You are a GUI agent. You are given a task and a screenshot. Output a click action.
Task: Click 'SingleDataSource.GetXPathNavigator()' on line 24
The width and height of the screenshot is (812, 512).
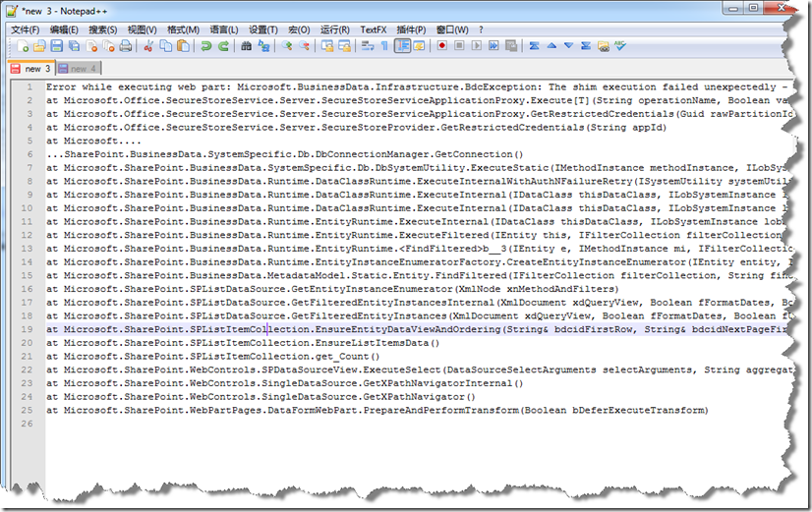pos(369,397)
